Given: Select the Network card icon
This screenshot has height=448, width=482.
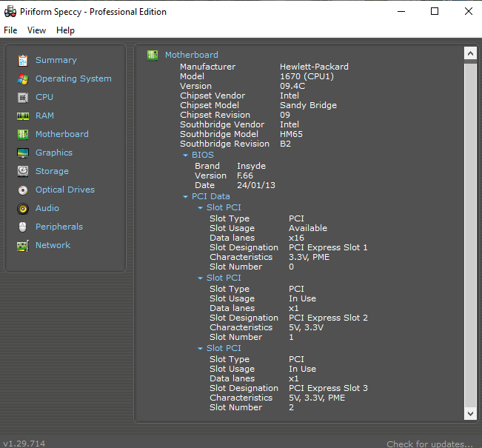Looking at the screenshot, I should pos(22,245).
